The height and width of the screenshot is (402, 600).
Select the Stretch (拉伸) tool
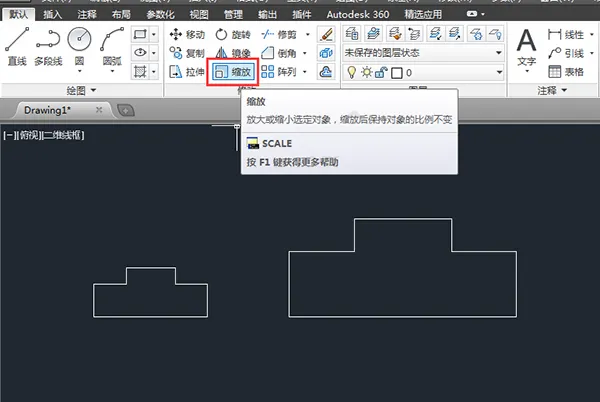pyautogui.click(x=187, y=72)
